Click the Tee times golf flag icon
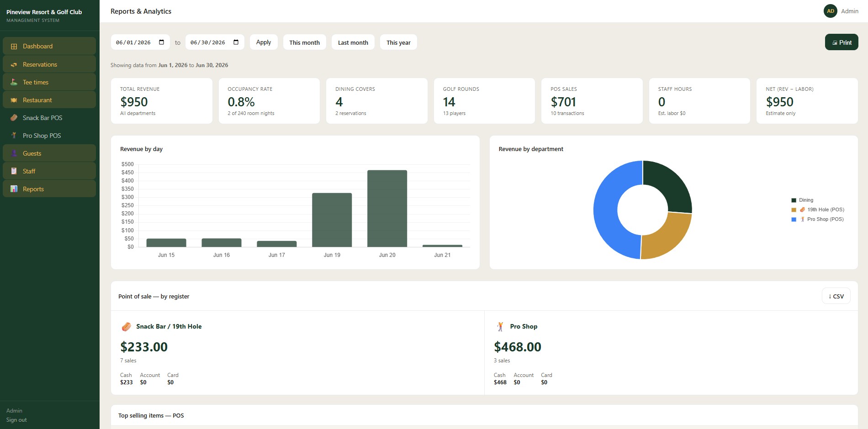This screenshot has height=429, width=868. tap(14, 82)
